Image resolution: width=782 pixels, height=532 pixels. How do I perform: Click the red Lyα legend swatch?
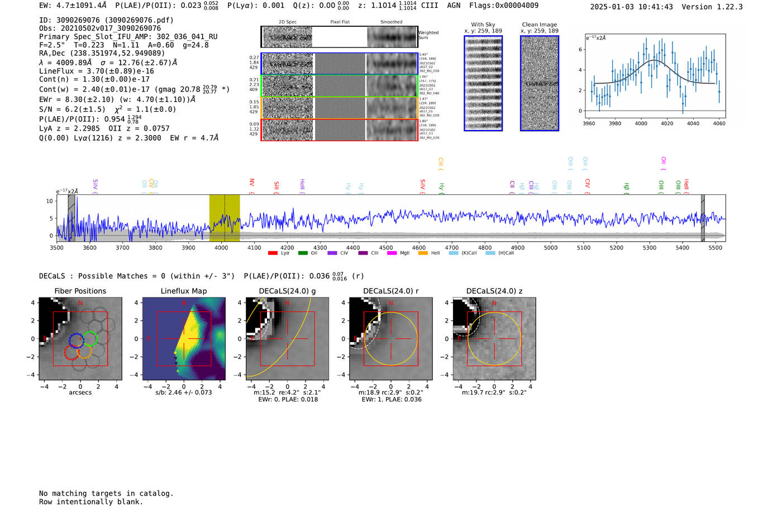pos(273,253)
